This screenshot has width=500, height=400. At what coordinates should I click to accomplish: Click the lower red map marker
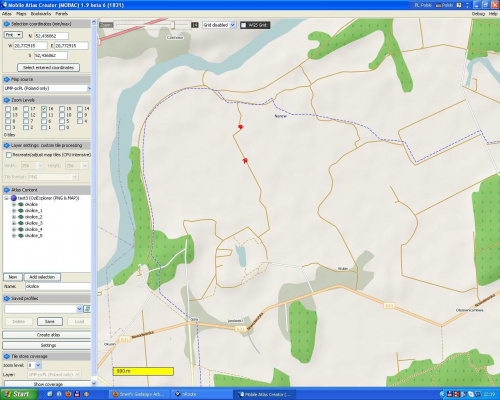pyautogui.click(x=245, y=161)
